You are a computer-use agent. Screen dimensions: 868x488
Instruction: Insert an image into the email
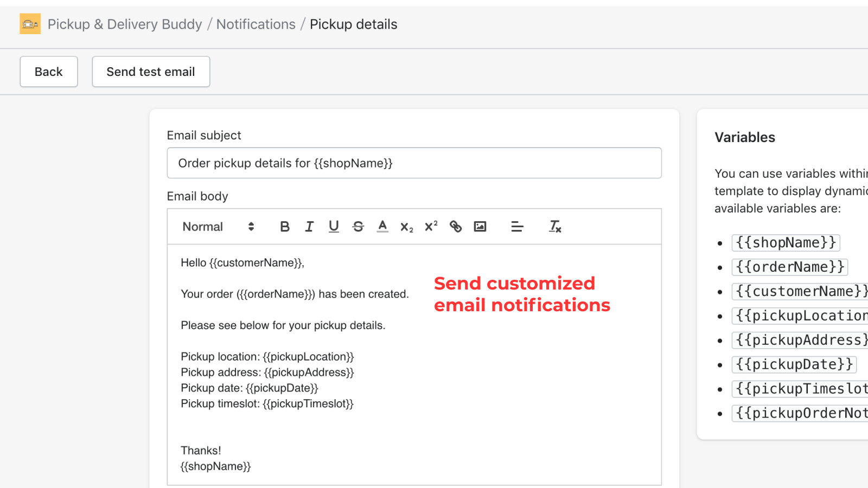pyautogui.click(x=480, y=227)
